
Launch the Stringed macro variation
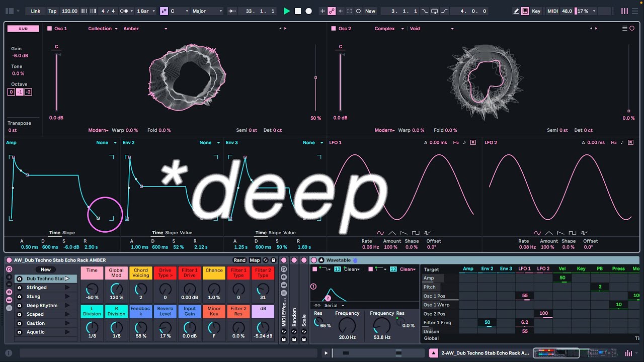(67, 288)
